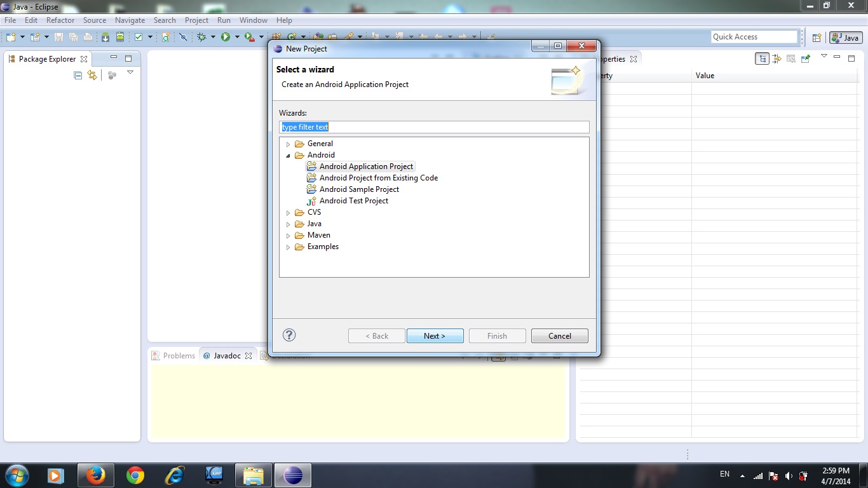Close the Javadoc tab

pyautogui.click(x=248, y=356)
